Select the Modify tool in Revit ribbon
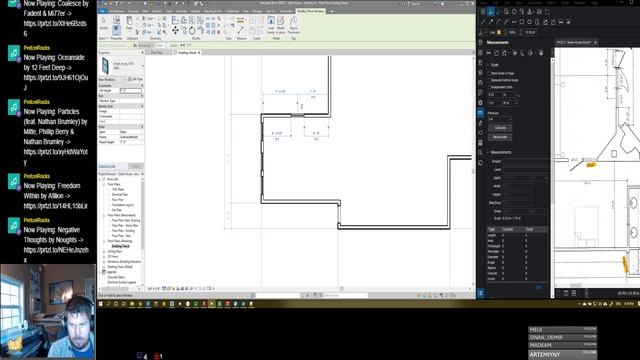This screenshot has width=640, height=360. tap(104, 23)
